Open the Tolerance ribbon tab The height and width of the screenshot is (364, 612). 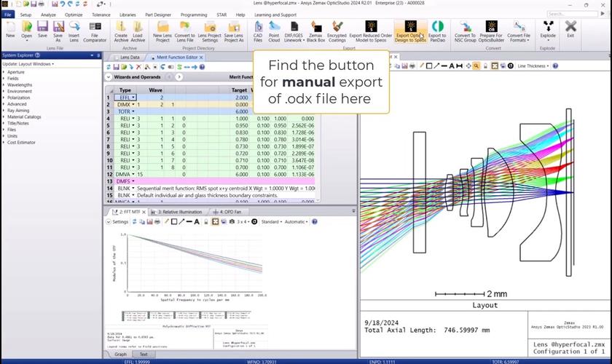pyautogui.click(x=101, y=15)
